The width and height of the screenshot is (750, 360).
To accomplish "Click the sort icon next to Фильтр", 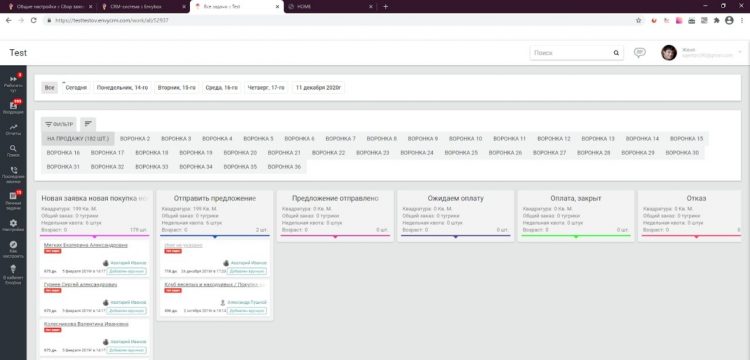I will pos(88,124).
